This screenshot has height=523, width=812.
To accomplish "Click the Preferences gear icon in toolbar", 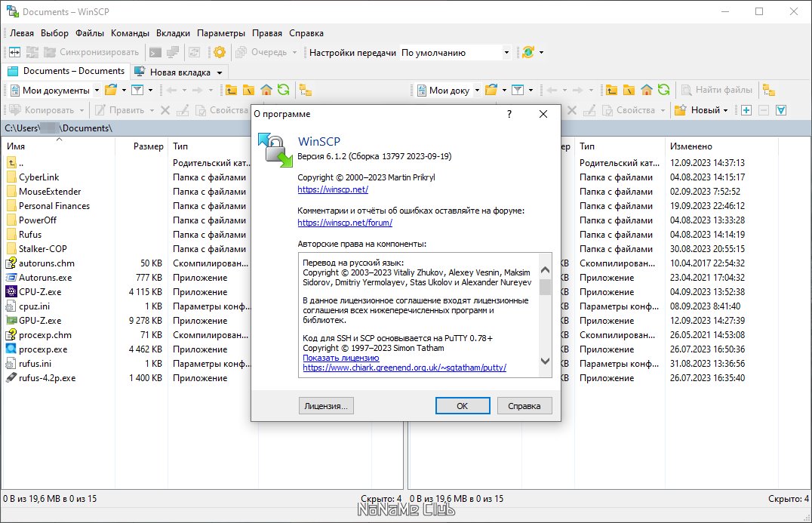I will coord(220,52).
